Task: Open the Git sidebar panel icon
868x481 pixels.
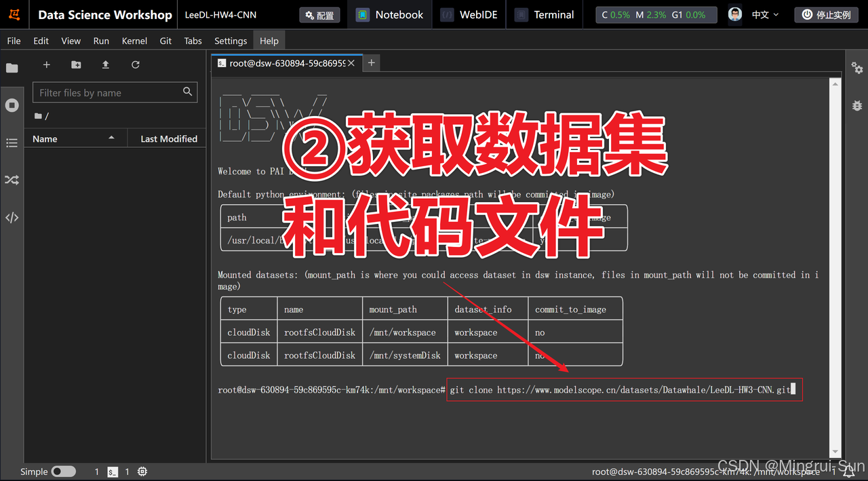Action: tap(12, 180)
